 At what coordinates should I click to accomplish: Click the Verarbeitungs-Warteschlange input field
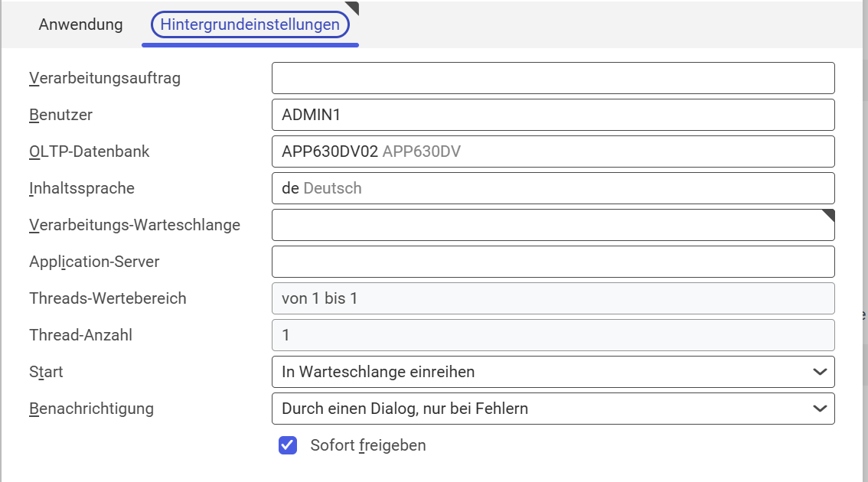coord(553,225)
